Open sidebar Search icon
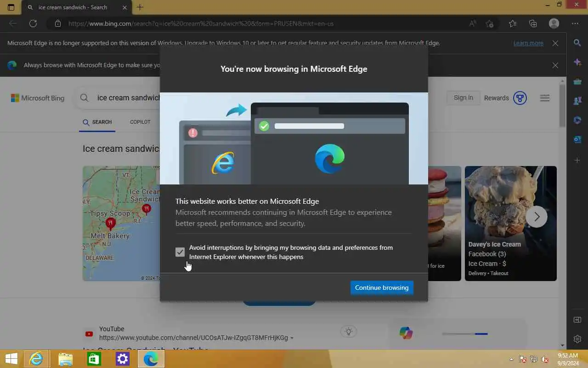Screen dimensions: 588x368 [x=577, y=43]
